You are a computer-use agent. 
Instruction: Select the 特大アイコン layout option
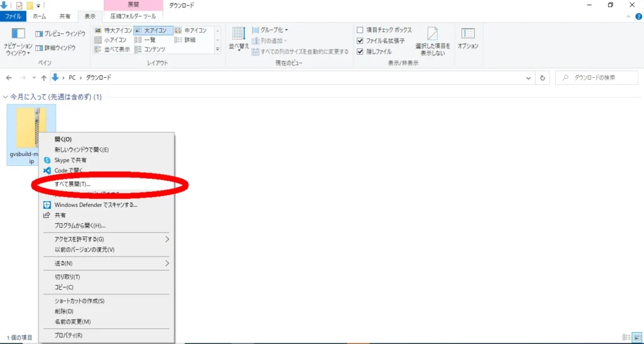tap(113, 30)
